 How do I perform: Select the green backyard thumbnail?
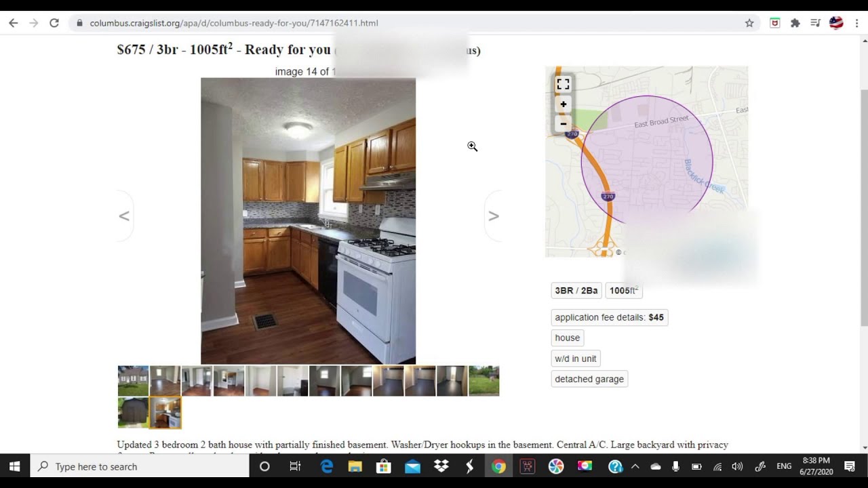(484, 381)
